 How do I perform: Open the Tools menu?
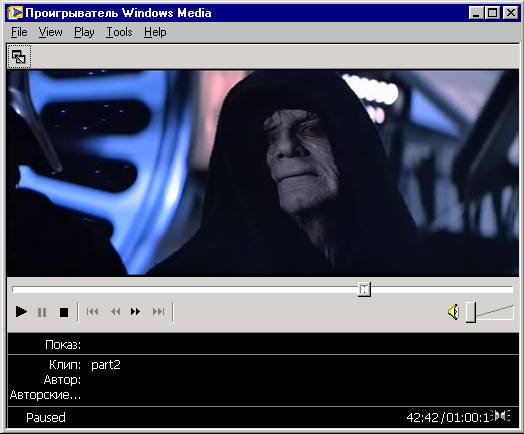[119, 32]
